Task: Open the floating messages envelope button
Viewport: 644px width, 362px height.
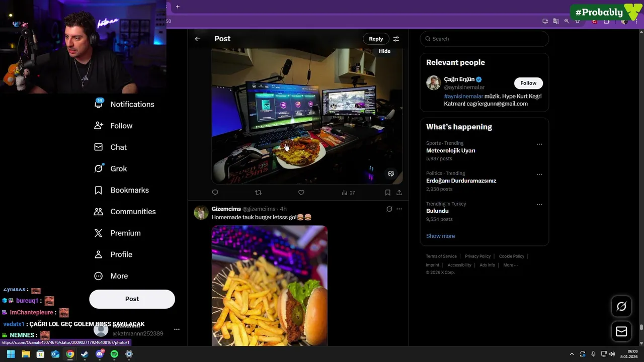Action: (621, 331)
